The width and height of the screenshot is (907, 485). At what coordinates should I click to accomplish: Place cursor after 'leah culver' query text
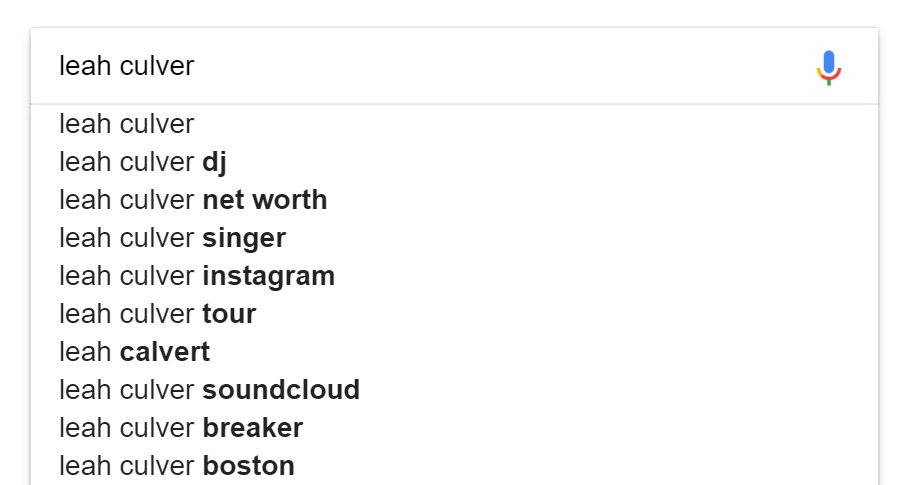196,67
